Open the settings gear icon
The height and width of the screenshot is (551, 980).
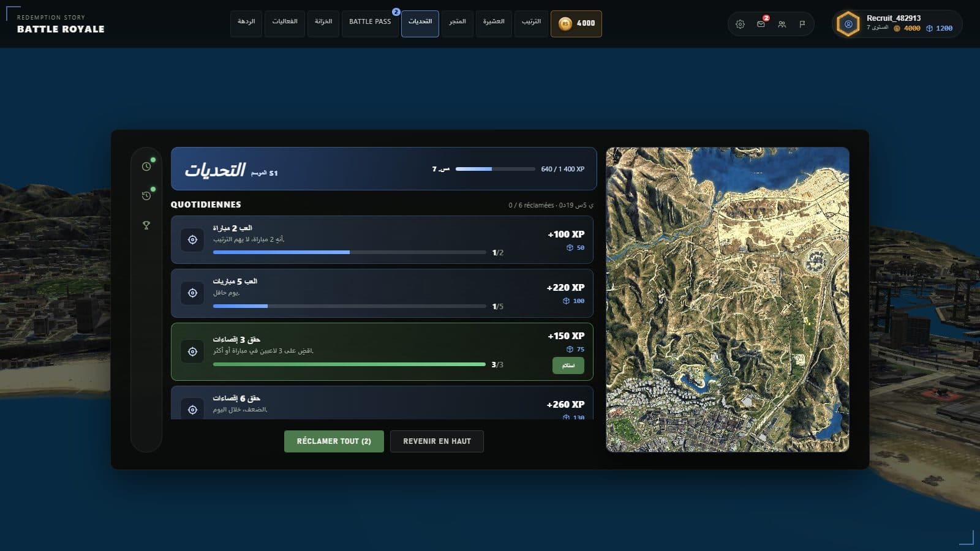pos(740,24)
